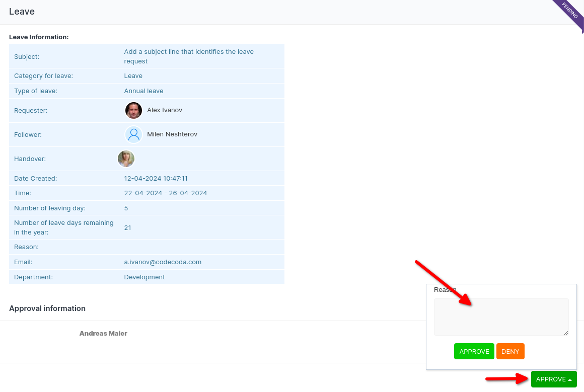Click the Approval information heading
The height and width of the screenshot is (392, 584).
[47, 308]
